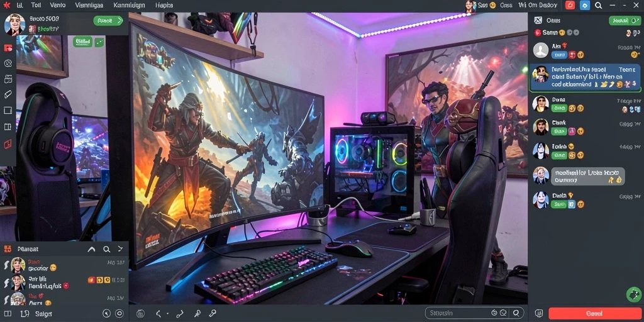Expand options with Mlareat panel down chevron
Image resolution: width=644 pixels, height=322 pixels.
pos(120,249)
